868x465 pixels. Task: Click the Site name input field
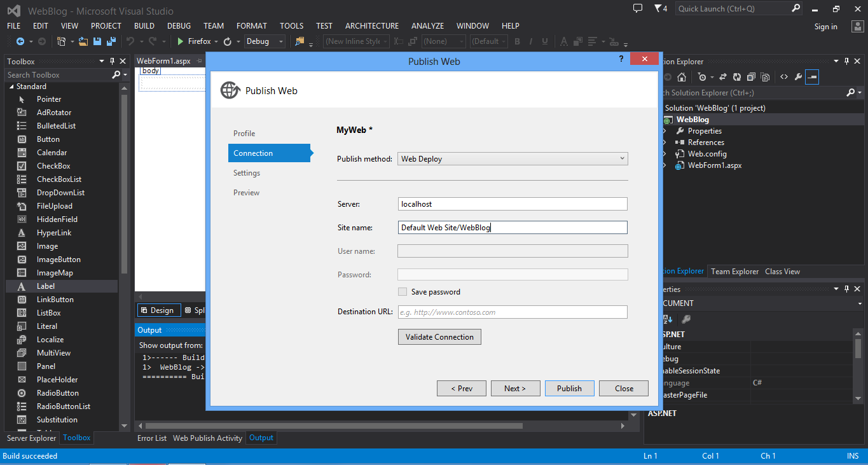point(513,228)
